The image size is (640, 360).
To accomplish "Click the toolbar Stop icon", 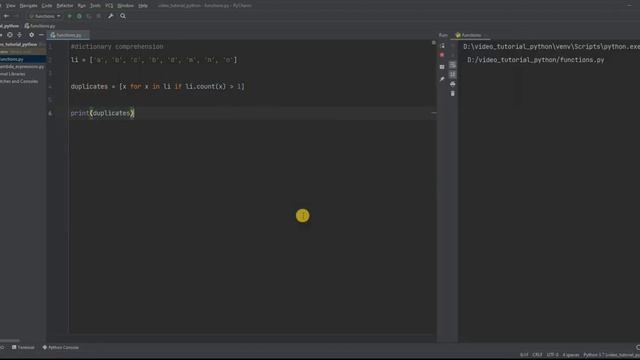I will pyautogui.click(x=99, y=16).
